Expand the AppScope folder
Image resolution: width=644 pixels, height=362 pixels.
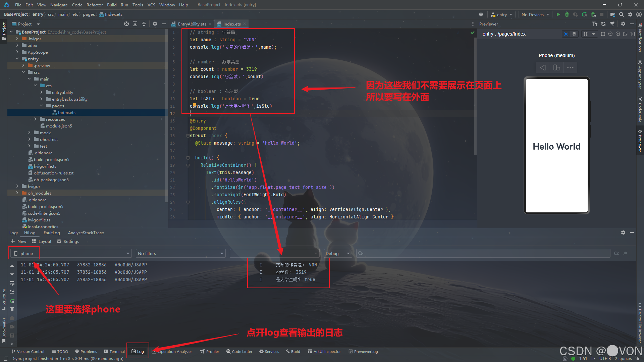(17, 52)
